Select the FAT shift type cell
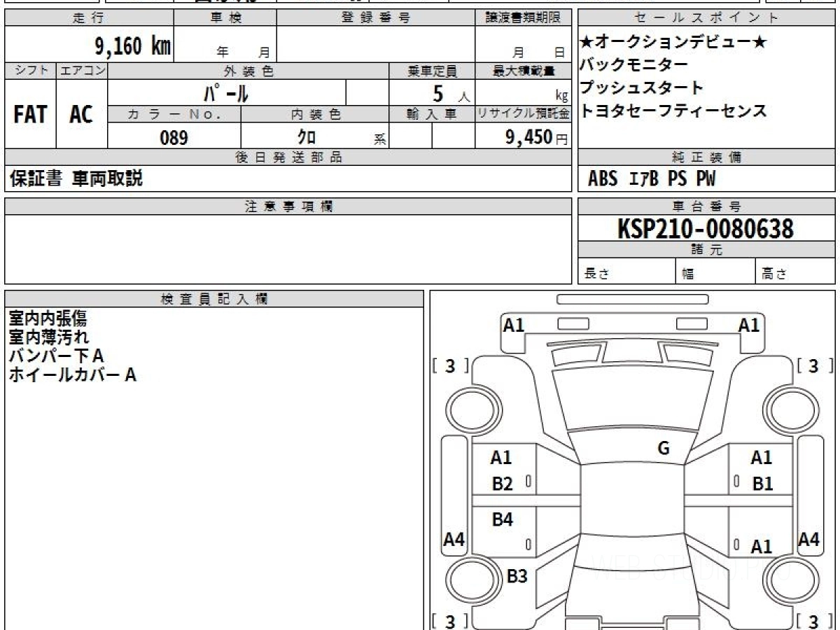The width and height of the screenshot is (840, 630). pyautogui.click(x=29, y=115)
